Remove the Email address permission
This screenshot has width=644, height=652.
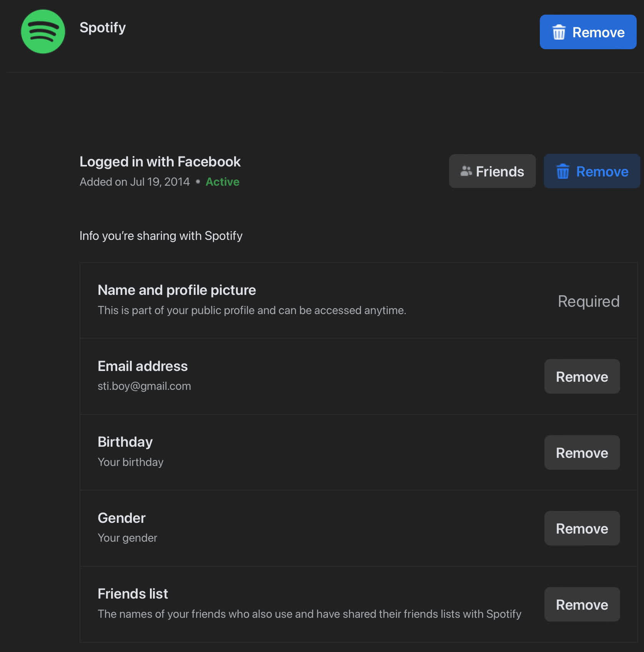(582, 377)
